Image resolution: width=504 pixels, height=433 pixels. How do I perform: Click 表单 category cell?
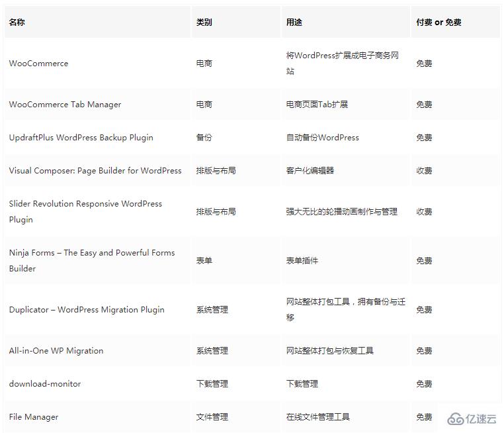coord(204,261)
